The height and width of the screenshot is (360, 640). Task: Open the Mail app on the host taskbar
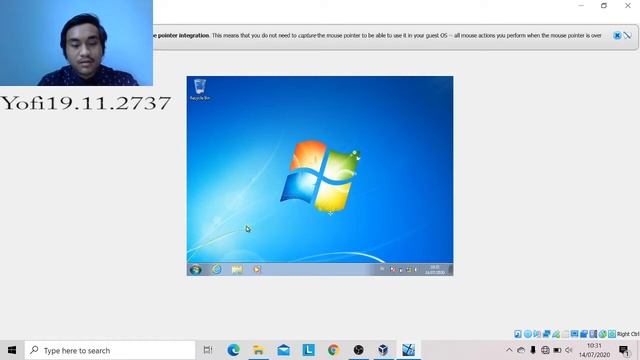[283, 350]
